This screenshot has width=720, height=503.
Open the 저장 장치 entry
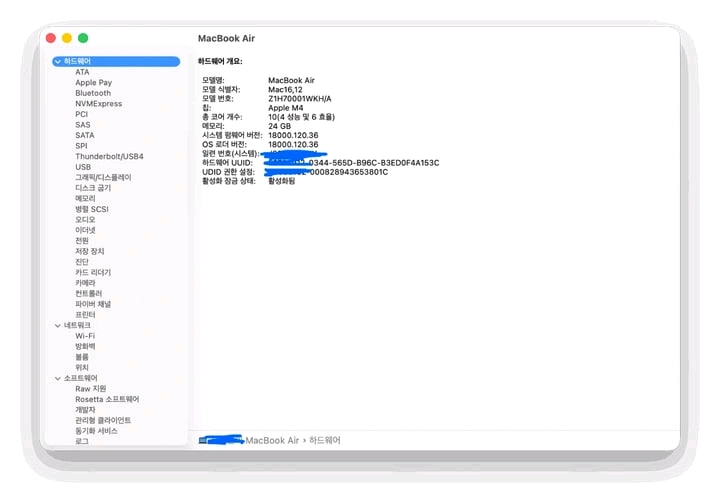pyautogui.click(x=90, y=251)
